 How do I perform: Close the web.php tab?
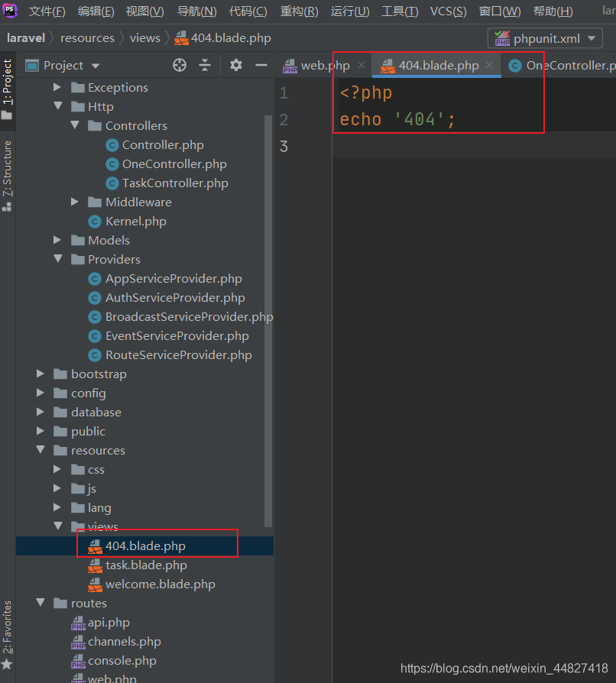click(x=361, y=66)
